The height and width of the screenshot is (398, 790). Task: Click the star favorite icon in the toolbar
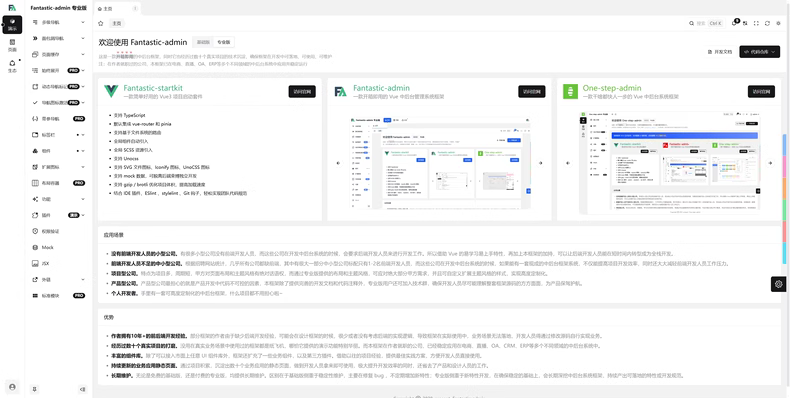[x=101, y=23]
